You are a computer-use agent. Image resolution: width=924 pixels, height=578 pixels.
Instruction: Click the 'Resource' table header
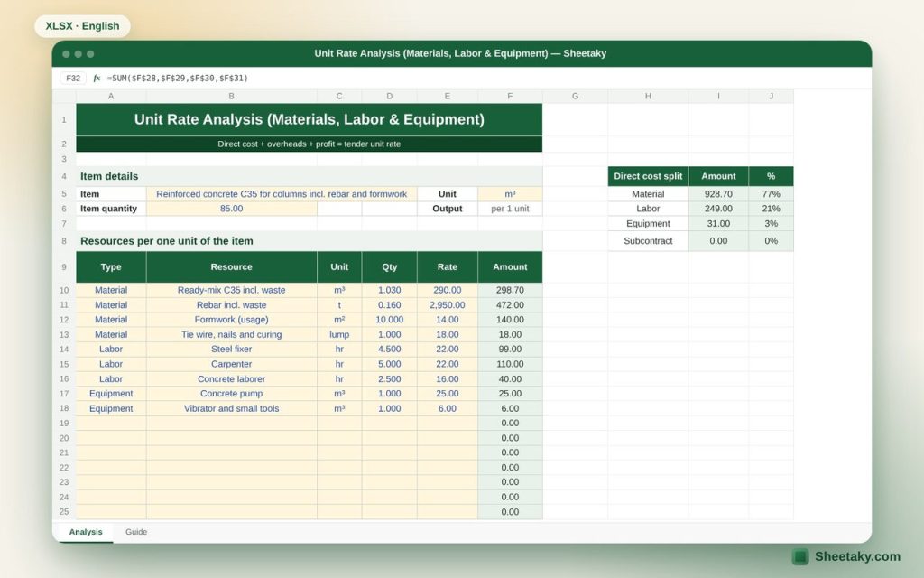tap(231, 267)
